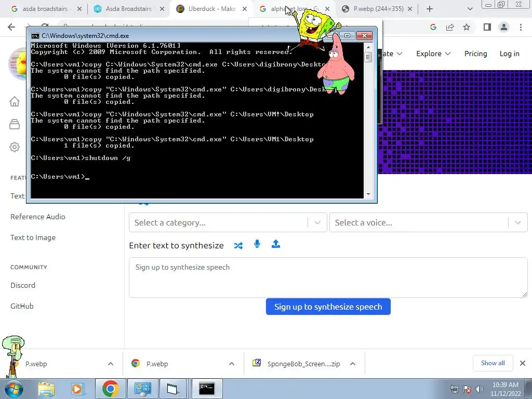
Task: Open the Explore menu
Action: point(433,54)
